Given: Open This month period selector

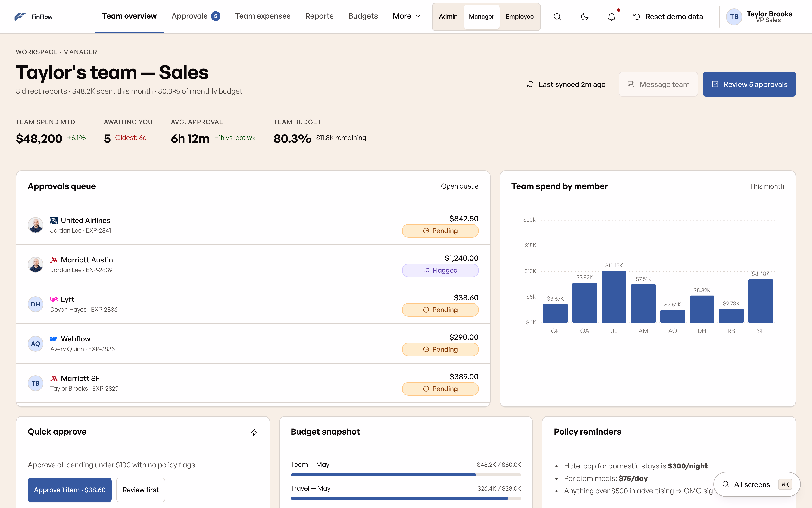Looking at the screenshot, I should click(767, 186).
